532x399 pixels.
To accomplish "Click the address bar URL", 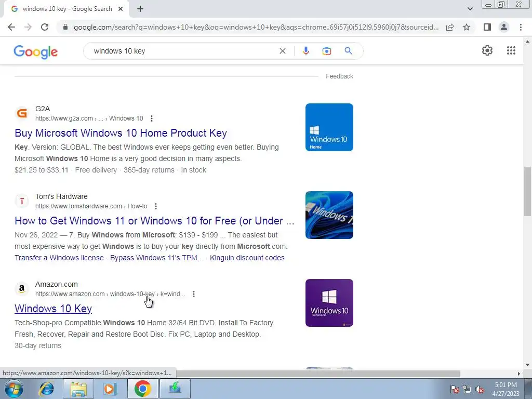I will [x=256, y=27].
